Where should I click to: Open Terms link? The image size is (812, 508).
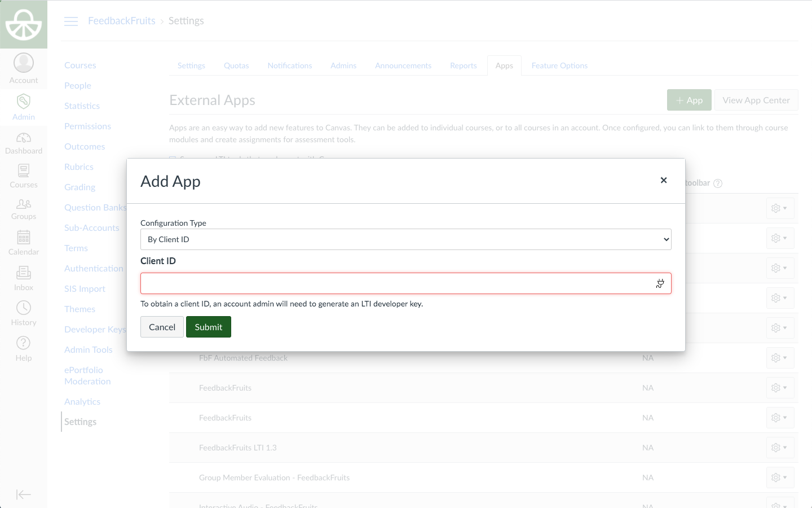[76, 248]
